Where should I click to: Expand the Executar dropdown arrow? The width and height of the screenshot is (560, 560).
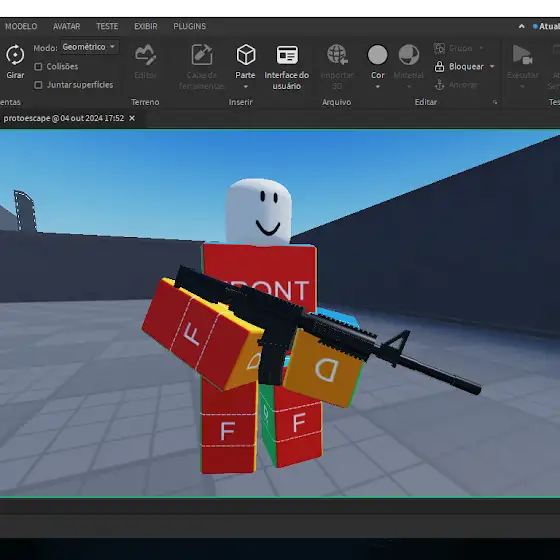[522, 87]
